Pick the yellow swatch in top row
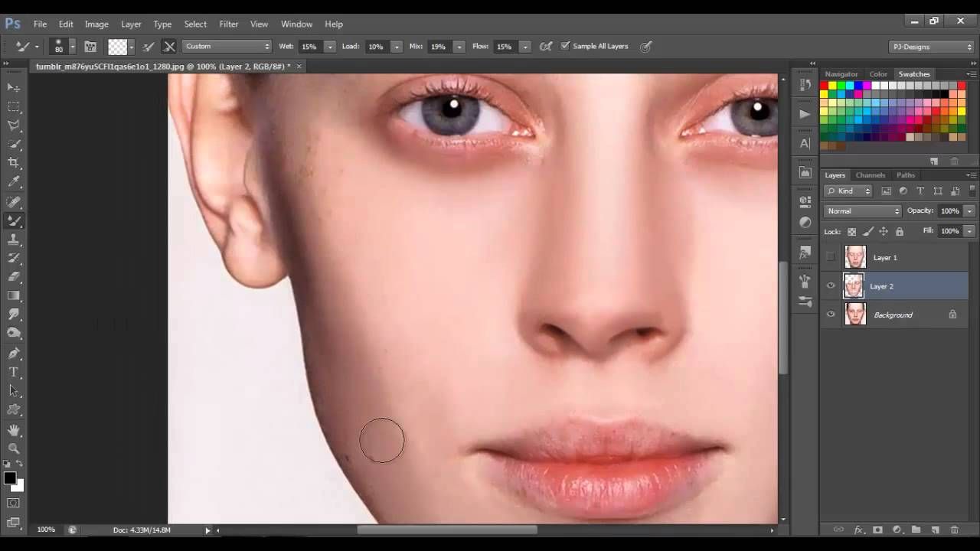Screen dimensions: 980x551 tap(833, 86)
